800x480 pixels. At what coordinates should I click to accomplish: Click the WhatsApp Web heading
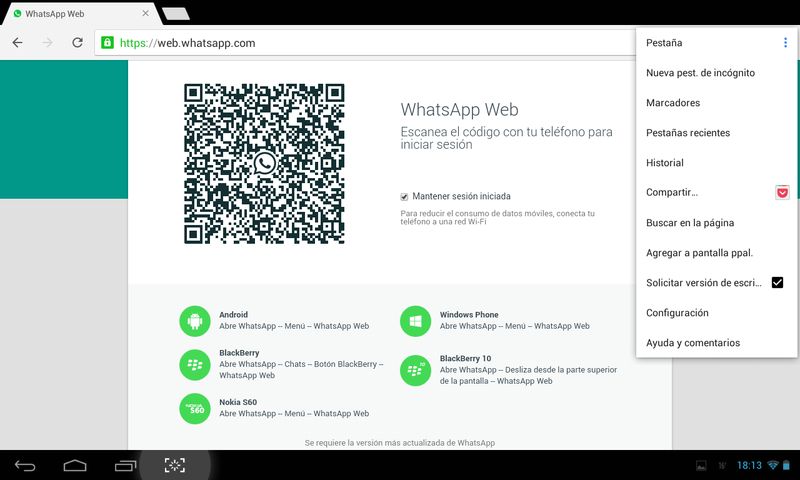tap(459, 110)
